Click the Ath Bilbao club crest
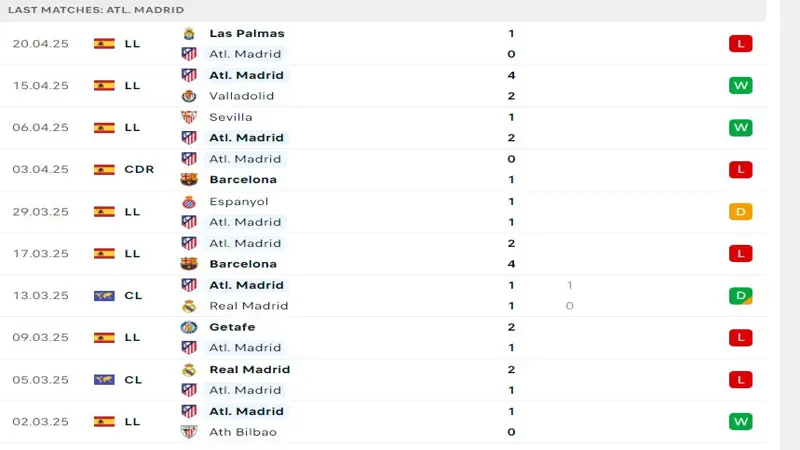Viewport: 800px width, 450px height. [189, 432]
